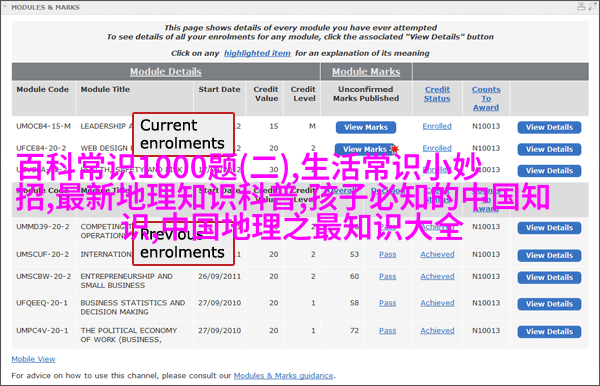Click the maximize channel icon in the header

[x=592, y=7]
